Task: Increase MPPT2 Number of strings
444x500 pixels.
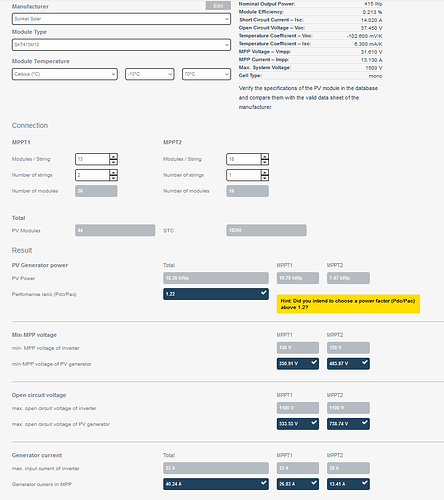Action: click(265, 172)
